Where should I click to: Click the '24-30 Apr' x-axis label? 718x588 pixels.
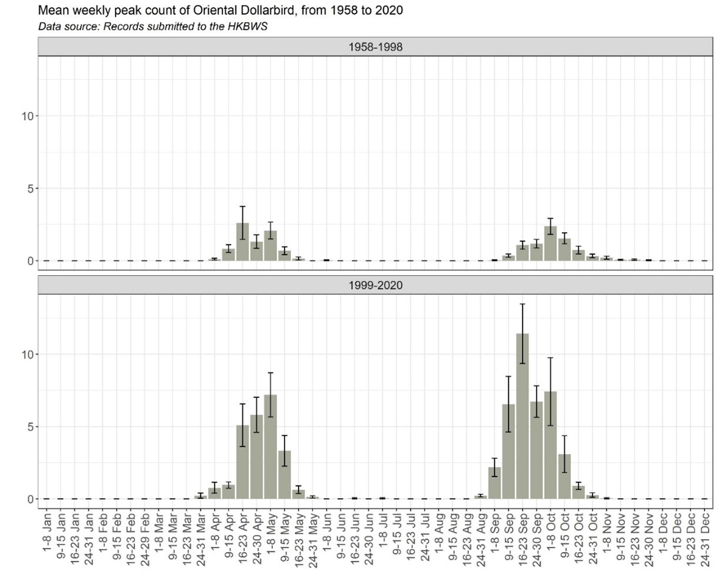coord(257,536)
